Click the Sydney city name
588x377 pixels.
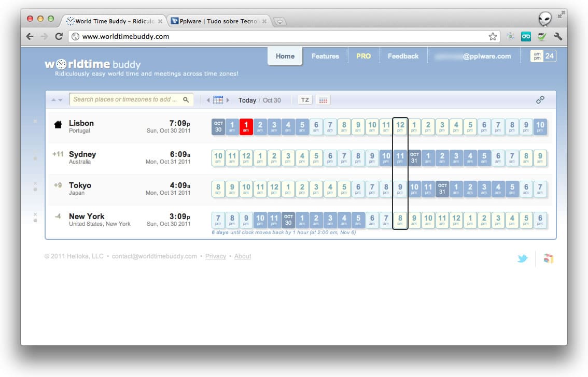(82, 154)
